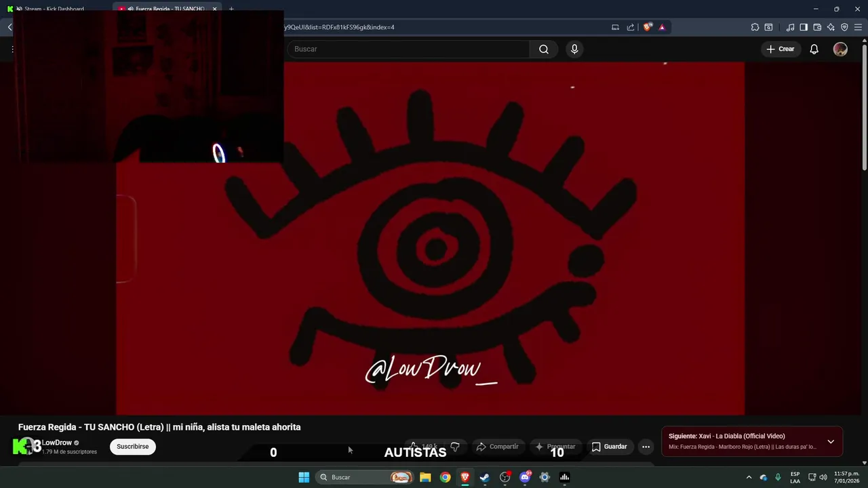Open the Windows Start button
This screenshot has width=868, height=488.
coord(304,477)
